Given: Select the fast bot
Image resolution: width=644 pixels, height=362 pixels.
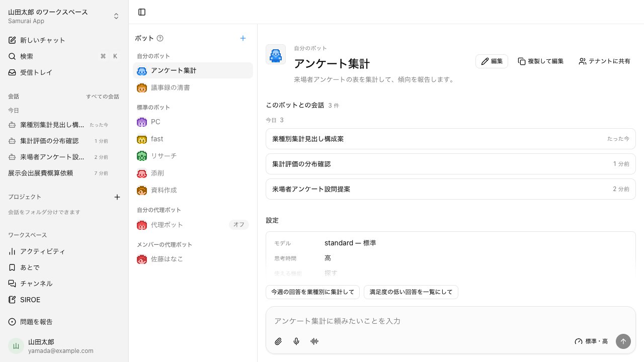Looking at the screenshot, I should pos(193,139).
